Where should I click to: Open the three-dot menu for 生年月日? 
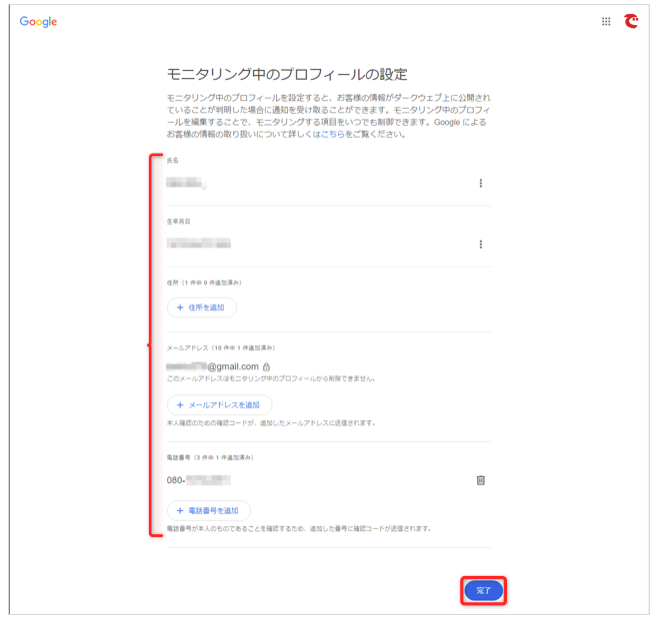[x=481, y=244]
